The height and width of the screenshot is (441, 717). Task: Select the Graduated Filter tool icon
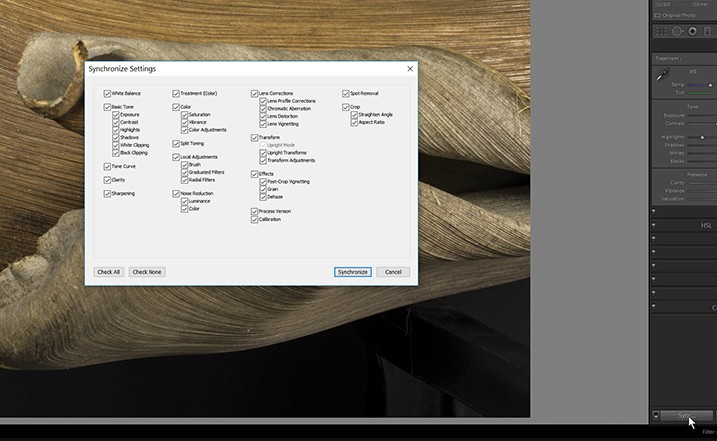pyautogui.click(x=707, y=31)
